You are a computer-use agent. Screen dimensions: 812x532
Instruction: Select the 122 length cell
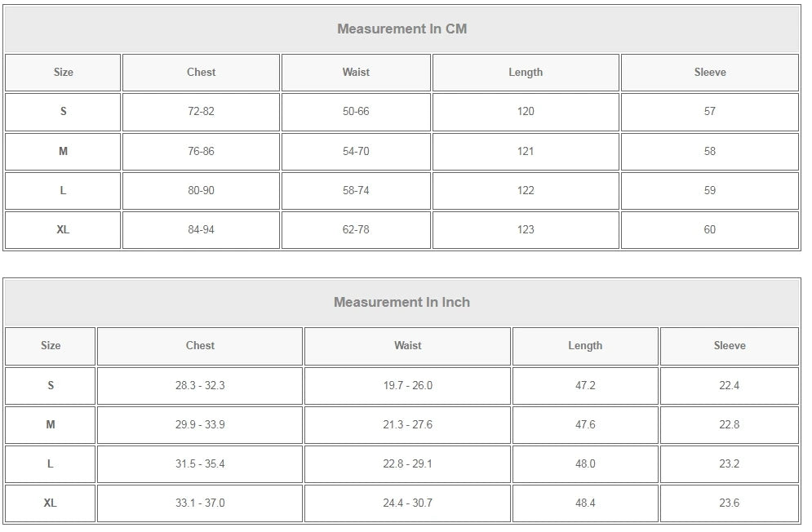[x=526, y=191]
